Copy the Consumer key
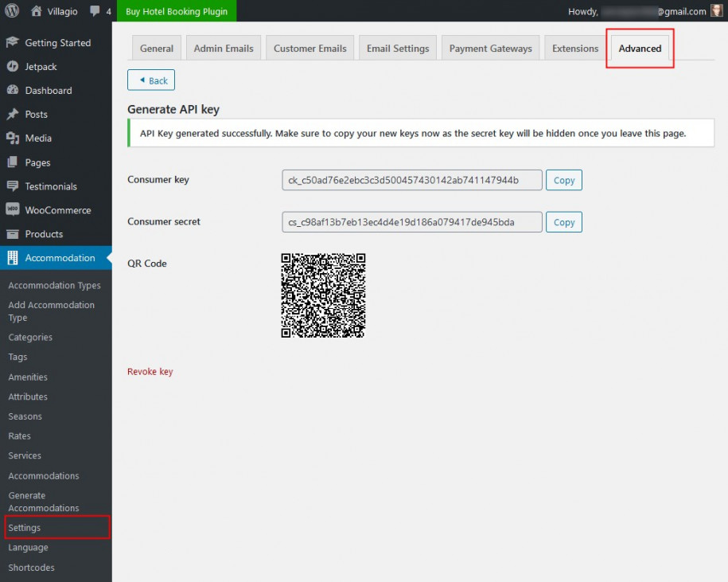This screenshot has height=582, width=728. [x=563, y=181]
